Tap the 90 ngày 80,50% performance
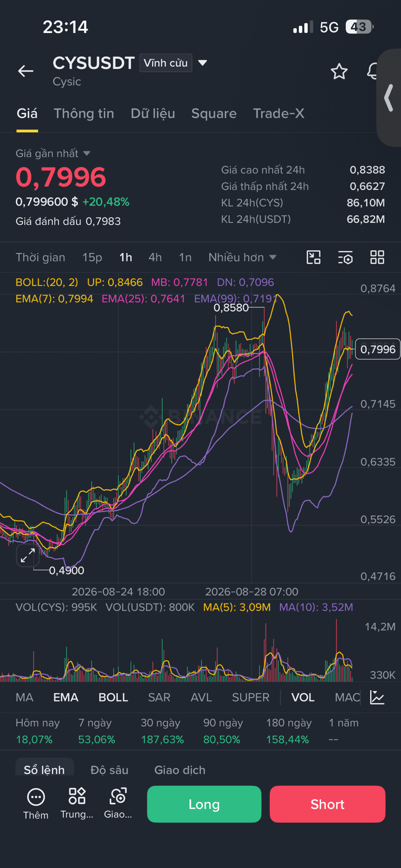 (222, 731)
